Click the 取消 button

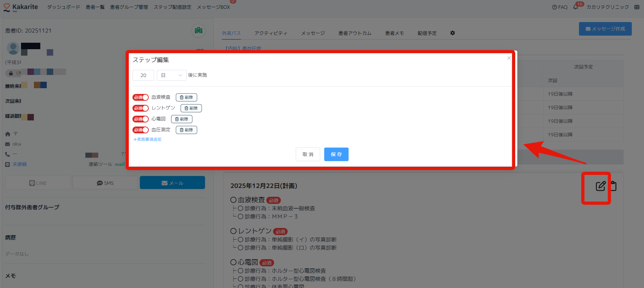click(x=308, y=154)
